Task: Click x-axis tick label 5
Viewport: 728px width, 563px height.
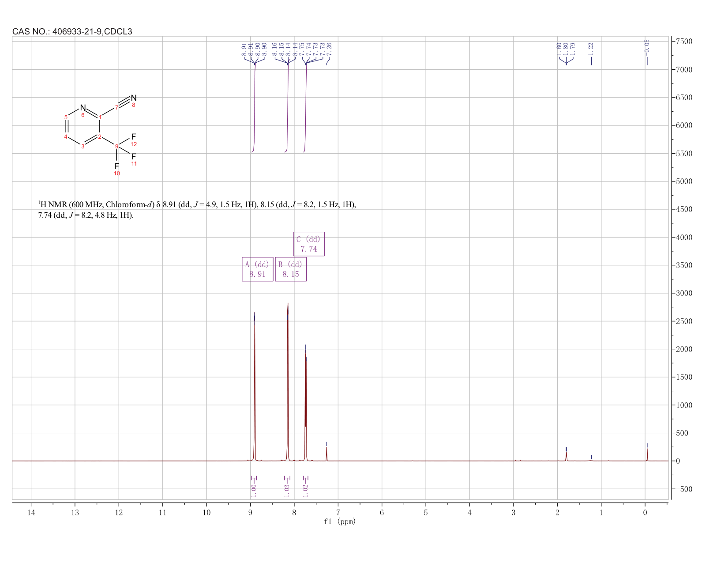Action: click(x=426, y=512)
